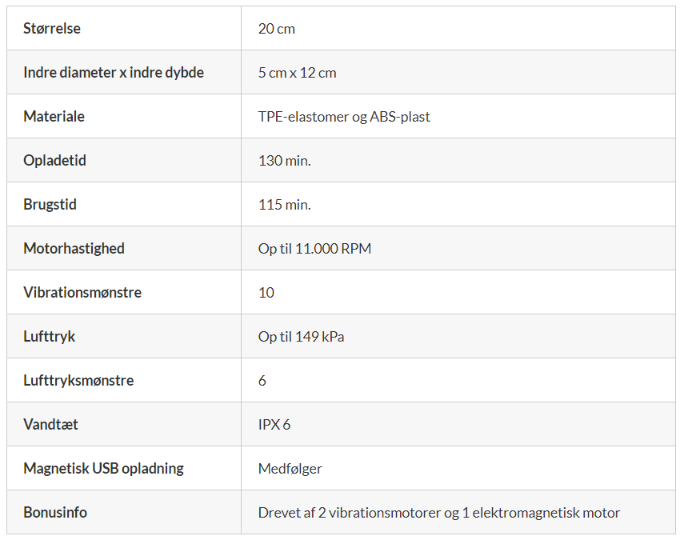Screen dimensions: 684x541
Task: Click the 'Vibrationsmønstre' label
Action: (82, 293)
